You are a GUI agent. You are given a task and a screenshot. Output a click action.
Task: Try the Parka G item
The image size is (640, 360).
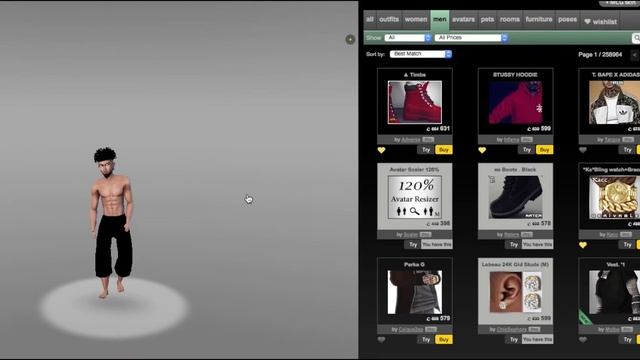tap(426, 339)
